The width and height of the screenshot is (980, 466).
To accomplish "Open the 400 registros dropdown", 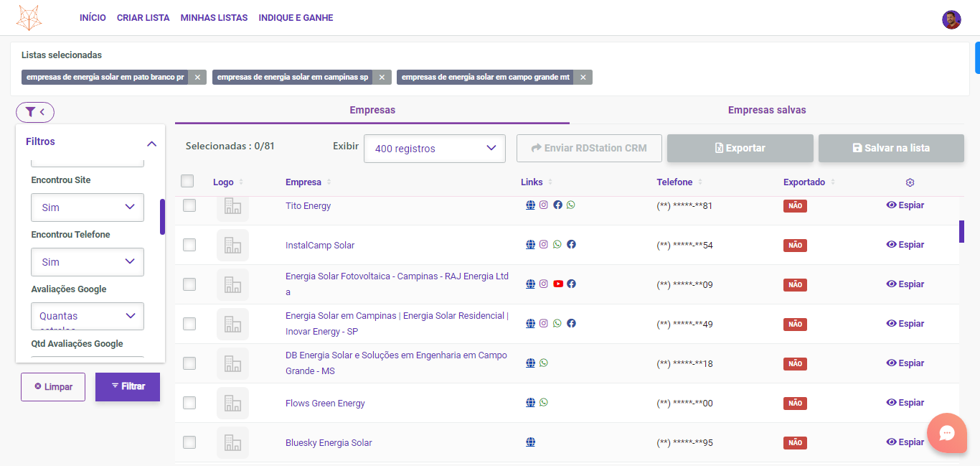I will tap(434, 149).
